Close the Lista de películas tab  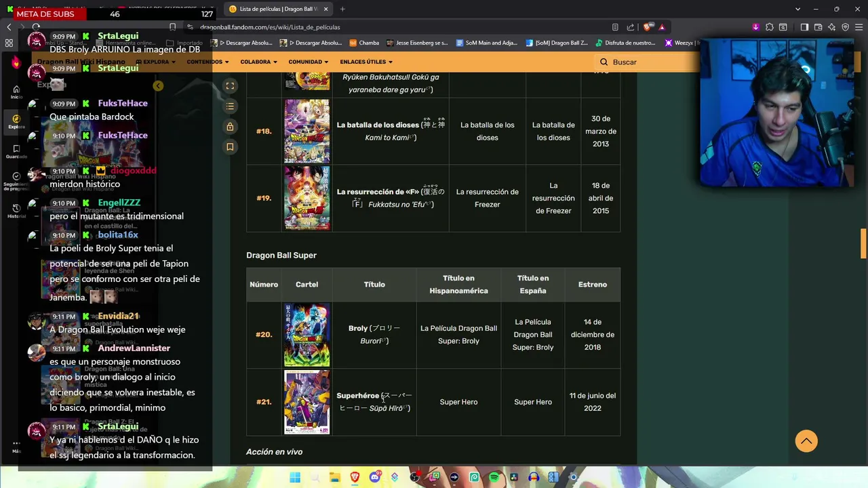coord(325,9)
